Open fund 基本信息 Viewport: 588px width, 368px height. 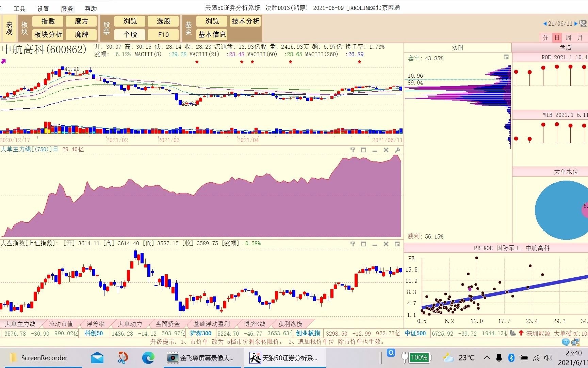pyautogui.click(x=212, y=34)
